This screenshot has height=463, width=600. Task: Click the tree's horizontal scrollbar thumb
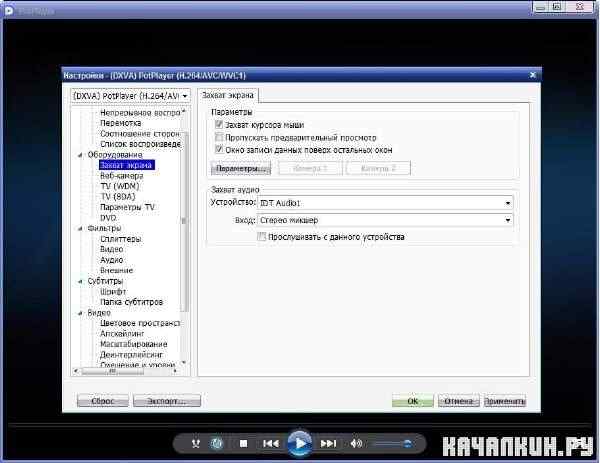pyautogui.click(x=113, y=371)
